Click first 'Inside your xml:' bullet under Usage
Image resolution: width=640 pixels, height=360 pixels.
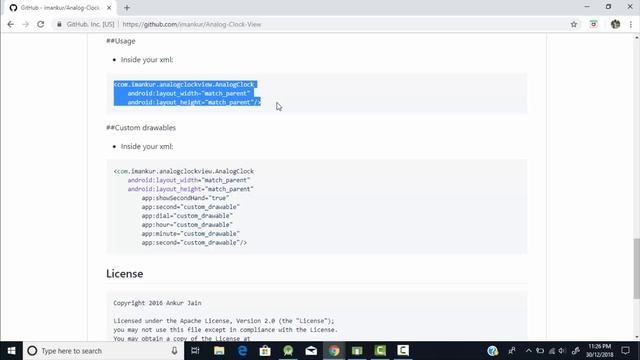(147, 60)
